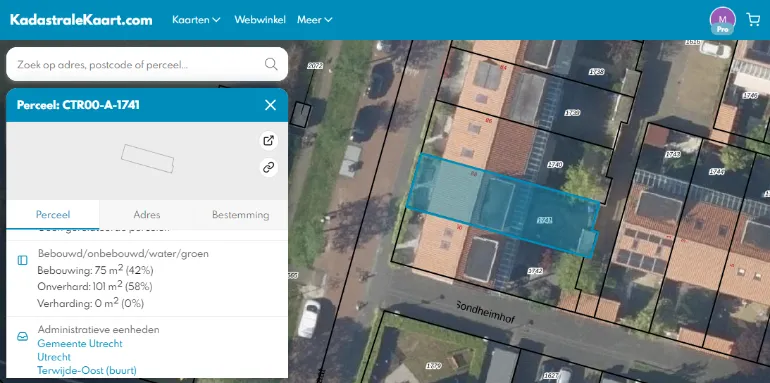This screenshot has height=383, width=770.
Task: Expand the Kaarten dropdown menu
Action: click(x=196, y=20)
